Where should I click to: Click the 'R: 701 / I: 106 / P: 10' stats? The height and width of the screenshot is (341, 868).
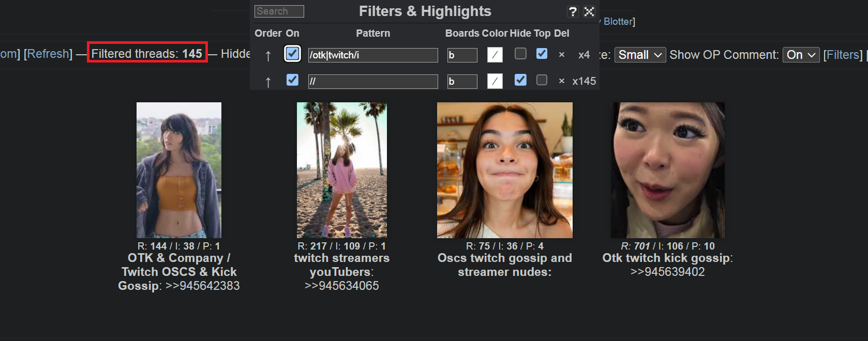coord(668,246)
